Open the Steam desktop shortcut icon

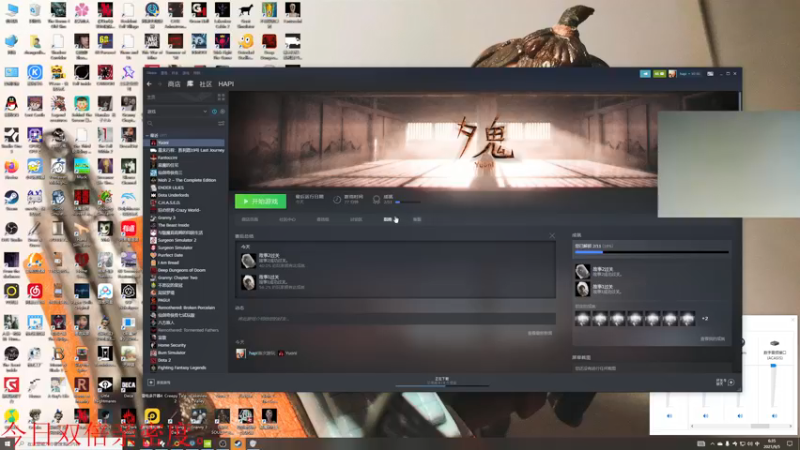[11, 197]
